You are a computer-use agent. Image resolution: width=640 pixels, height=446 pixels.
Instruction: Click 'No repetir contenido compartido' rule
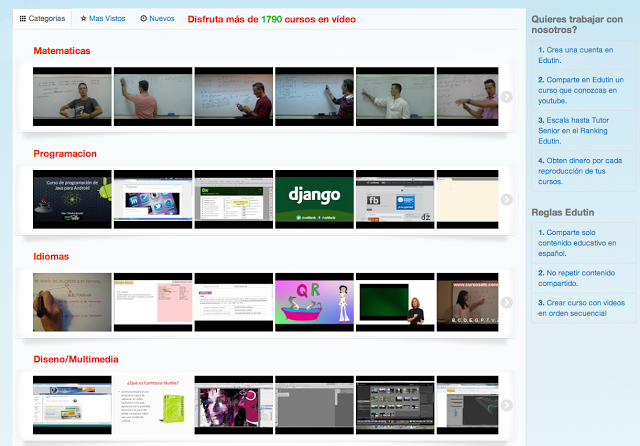(x=583, y=278)
